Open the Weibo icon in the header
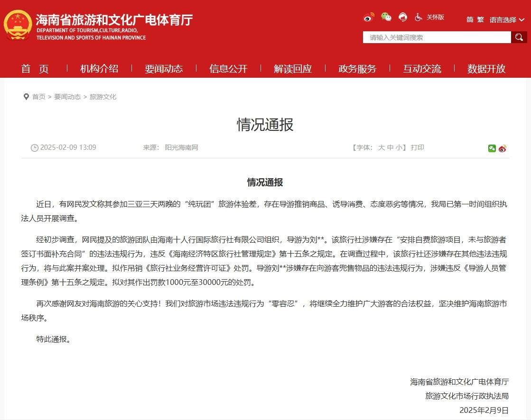Image resolution: width=531 pixels, height=420 pixels. [x=369, y=18]
